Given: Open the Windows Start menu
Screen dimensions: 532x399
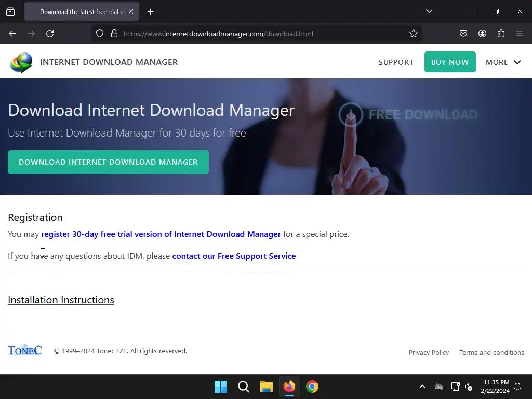Looking at the screenshot, I should [x=220, y=387].
